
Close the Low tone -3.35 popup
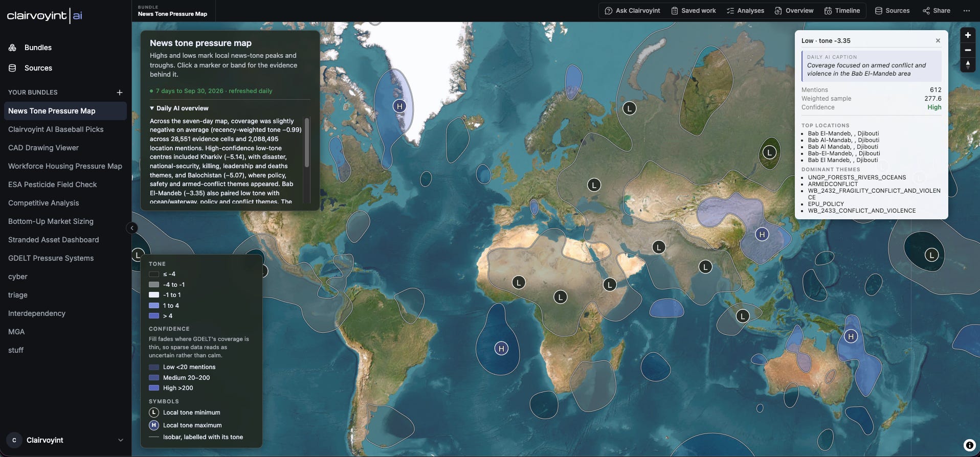click(938, 41)
